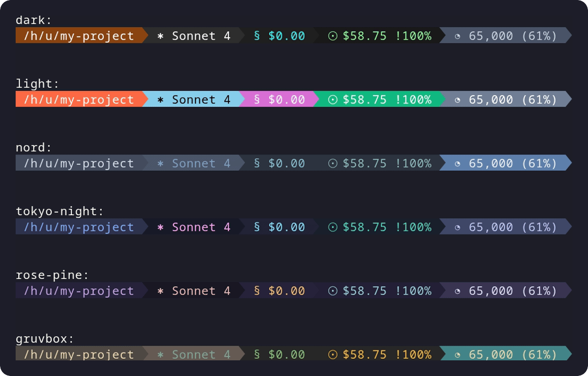
Task: Click pink 'Sonnet 4' text in tokyo-night row
Action: [201, 227]
